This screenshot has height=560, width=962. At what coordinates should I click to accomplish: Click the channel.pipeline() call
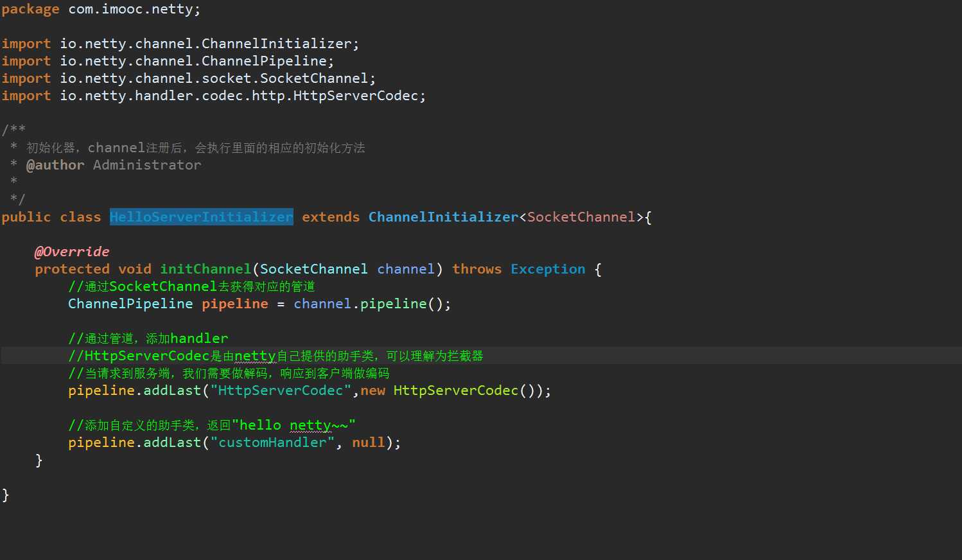(x=372, y=304)
